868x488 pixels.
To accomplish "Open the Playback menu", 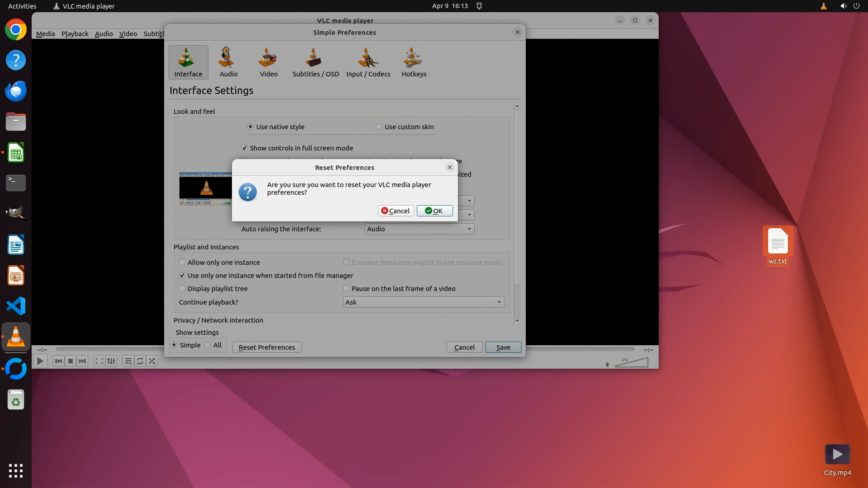I will click(75, 33).
